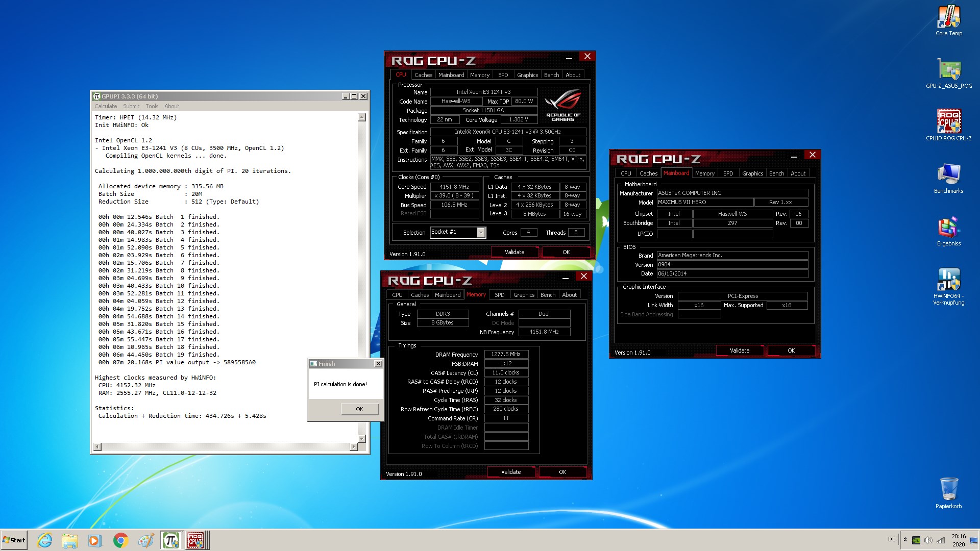The height and width of the screenshot is (551, 980).
Task: Click GPUPI vertical scrollbar up arrow
Action: 362,117
